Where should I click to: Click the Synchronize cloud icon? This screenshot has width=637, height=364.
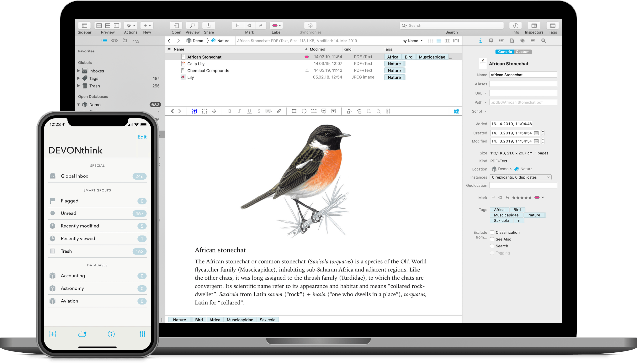[310, 25]
